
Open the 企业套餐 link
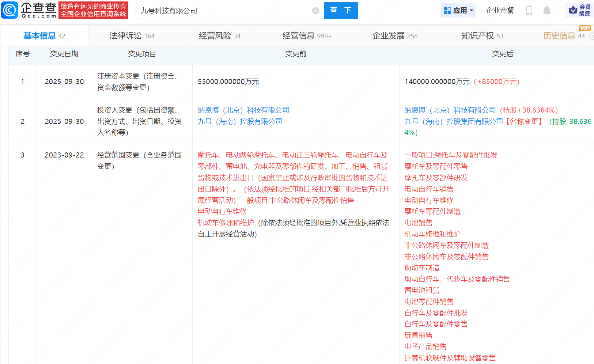[x=500, y=11]
